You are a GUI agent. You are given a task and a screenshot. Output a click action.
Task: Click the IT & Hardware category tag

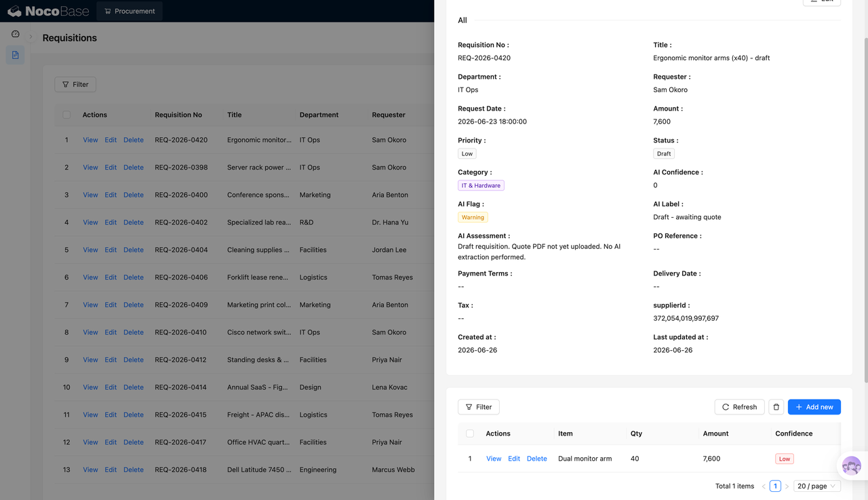coord(481,186)
